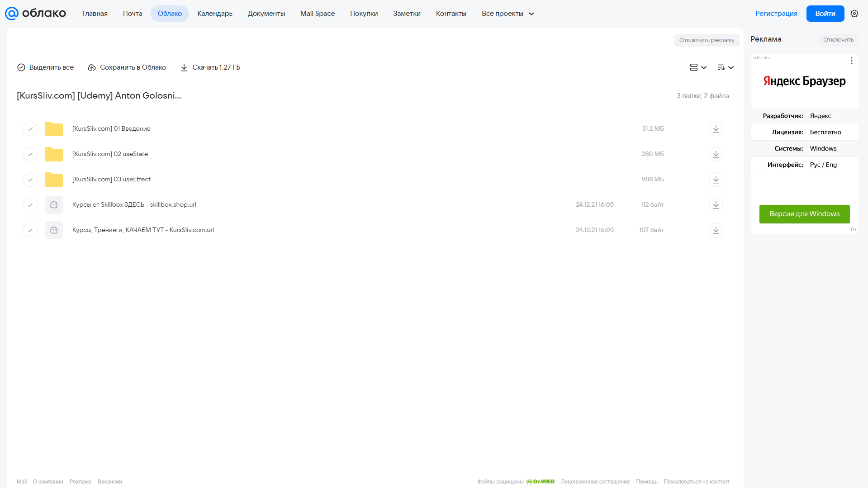Download the 02 useState folder

point(716,154)
